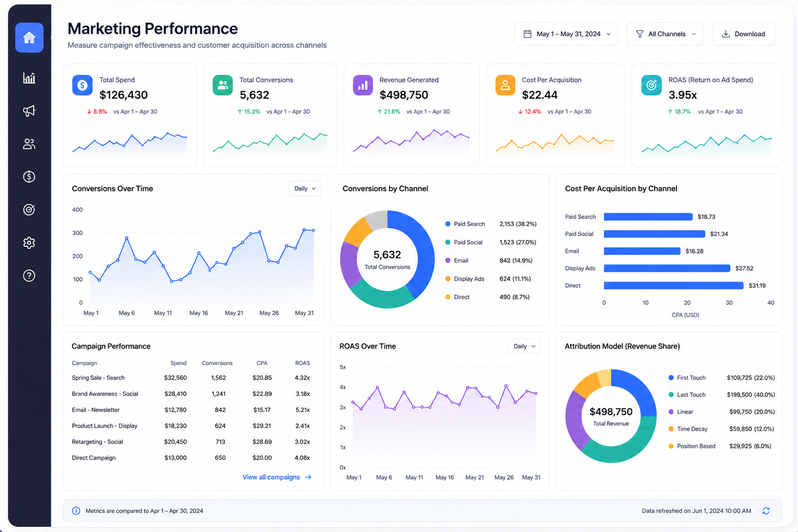798x532 pixels.
Task: Click the Email CPA bar
Action: [642, 251]
